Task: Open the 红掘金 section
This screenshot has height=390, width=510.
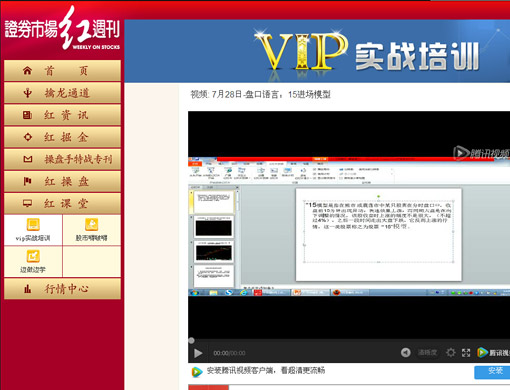Action: [x=62, y=137]
